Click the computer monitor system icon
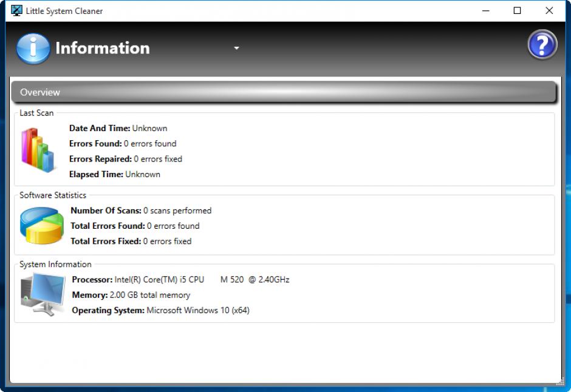571x392 pixels. click(x=43, y=294)
